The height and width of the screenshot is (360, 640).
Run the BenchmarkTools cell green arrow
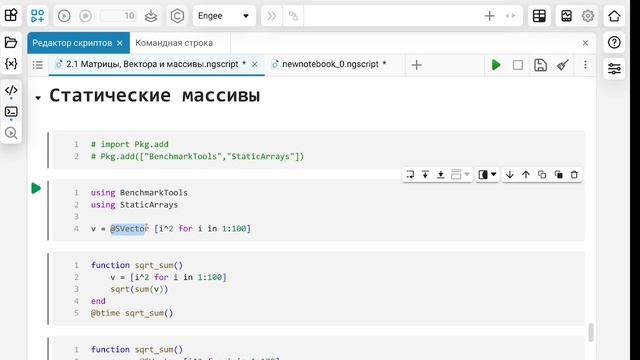pos(36,188)
